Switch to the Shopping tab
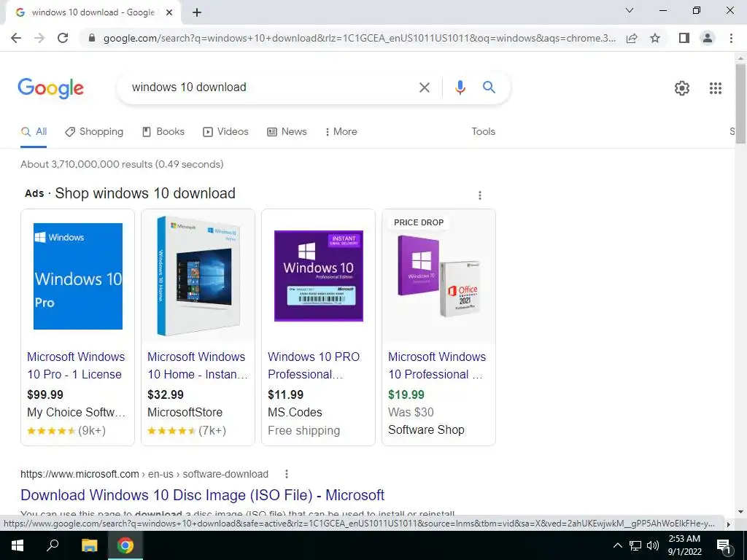747x560 pixels. click(94, 132)
